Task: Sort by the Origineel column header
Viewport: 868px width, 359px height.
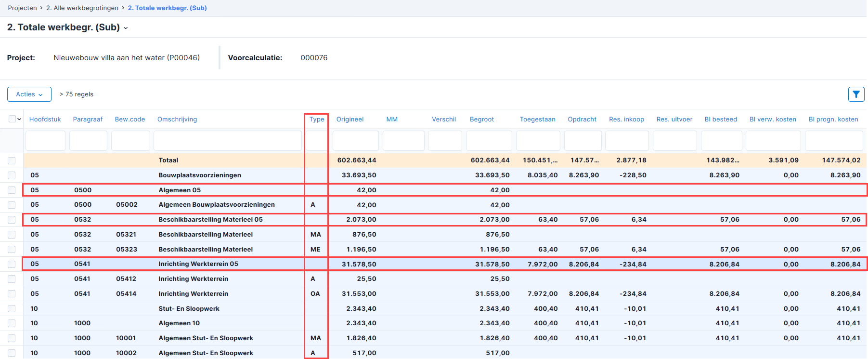Action: (x=350, y=119)
